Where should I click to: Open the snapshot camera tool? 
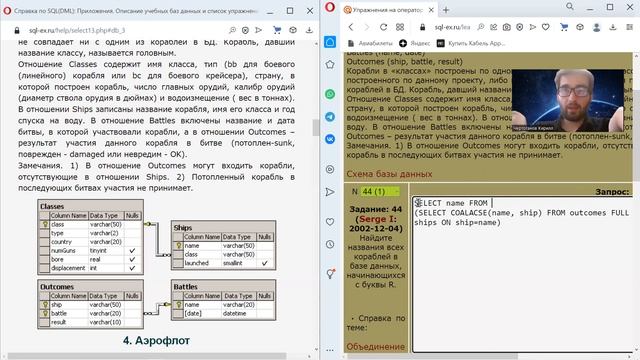point(507,27)
